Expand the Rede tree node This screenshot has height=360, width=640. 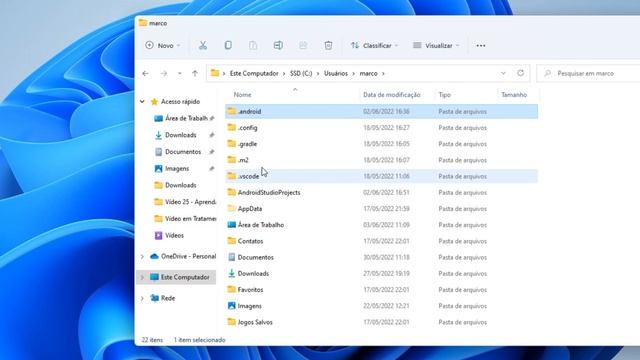pos(142,298)
